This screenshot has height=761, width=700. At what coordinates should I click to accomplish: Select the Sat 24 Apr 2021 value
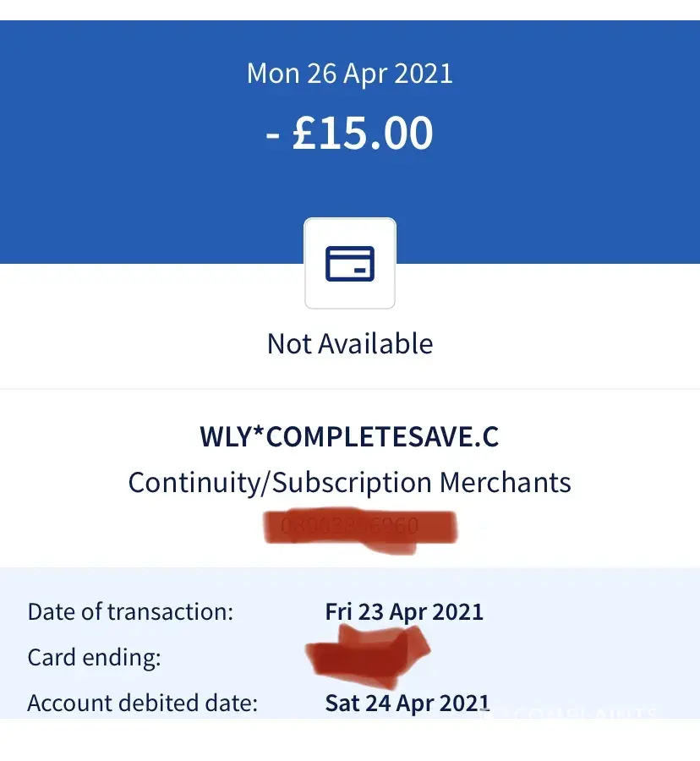(x=407, y=703)
